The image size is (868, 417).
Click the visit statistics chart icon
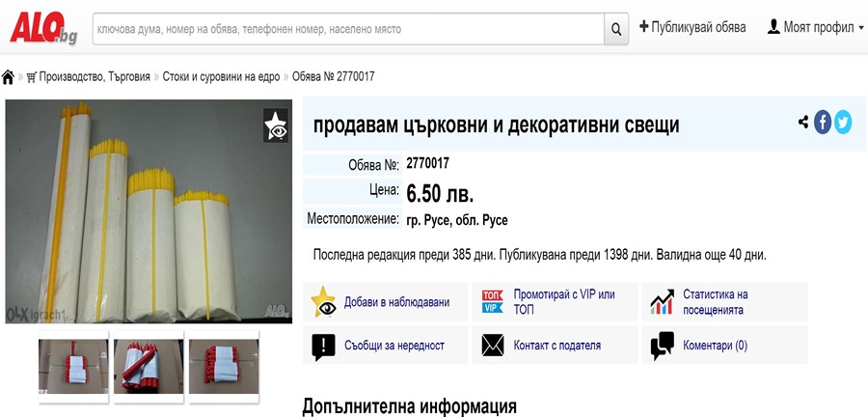(x=662, y=302)
